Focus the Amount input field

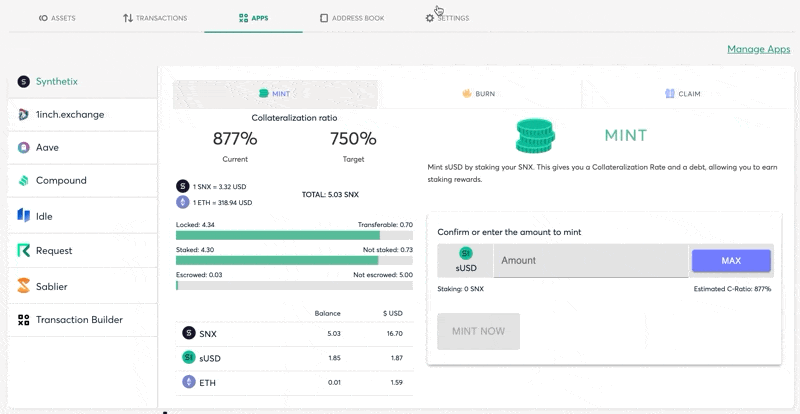591,261
